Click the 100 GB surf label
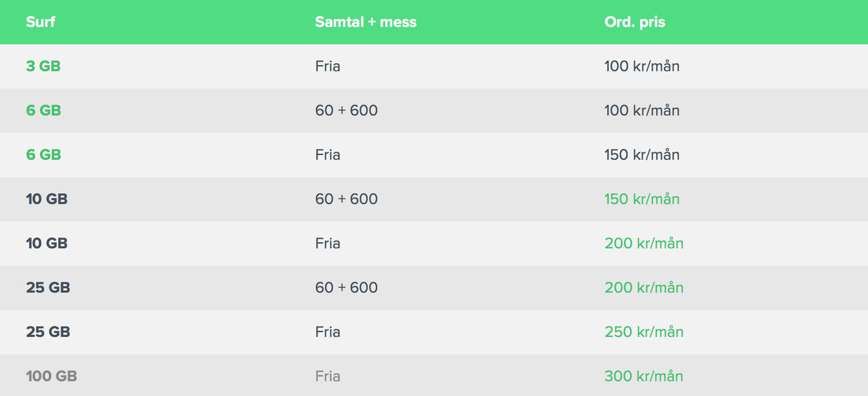 coord(52,376)
